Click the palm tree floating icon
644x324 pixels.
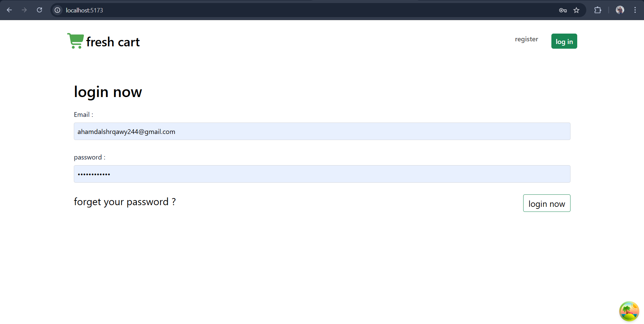click(629, 311)
